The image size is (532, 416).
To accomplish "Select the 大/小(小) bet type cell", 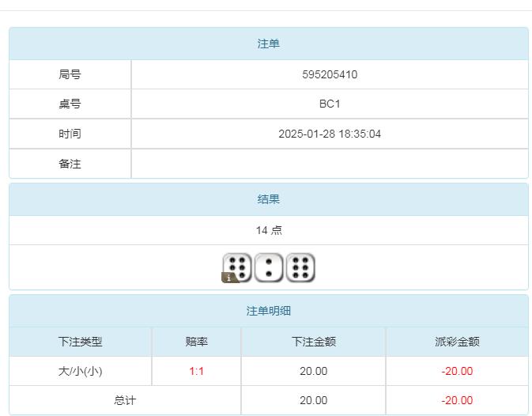I will 81,371.
